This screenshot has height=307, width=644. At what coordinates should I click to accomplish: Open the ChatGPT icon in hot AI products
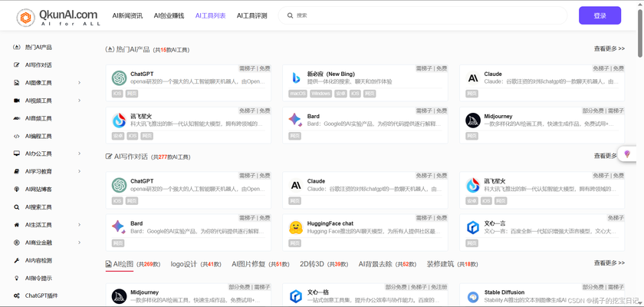pyautogui.click(x=119, y=78)
